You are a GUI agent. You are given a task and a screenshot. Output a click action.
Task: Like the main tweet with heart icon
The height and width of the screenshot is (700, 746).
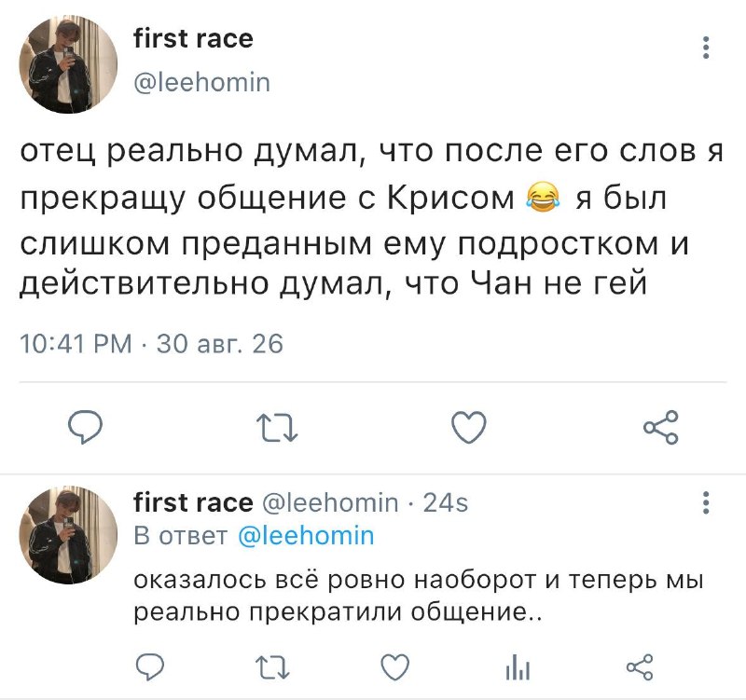[x=469, y=427]
